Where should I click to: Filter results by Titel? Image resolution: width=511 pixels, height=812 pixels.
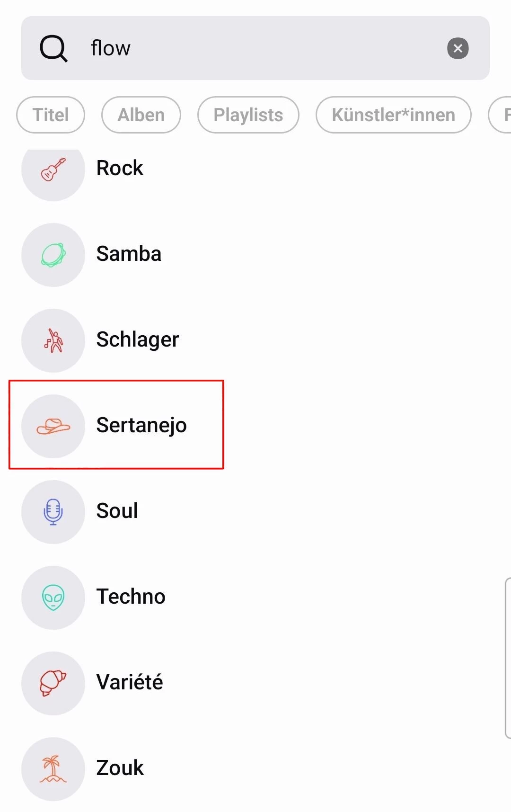click(51, 115)
